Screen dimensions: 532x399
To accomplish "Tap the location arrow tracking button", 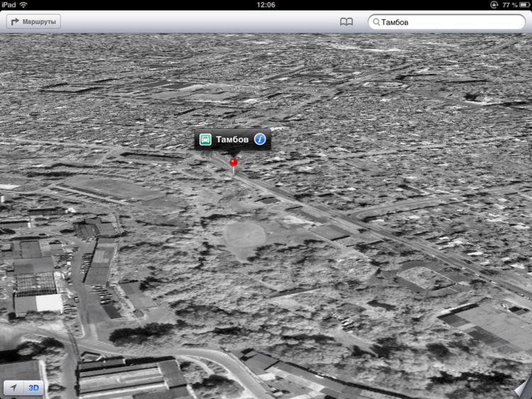I will tap(13, 388).
